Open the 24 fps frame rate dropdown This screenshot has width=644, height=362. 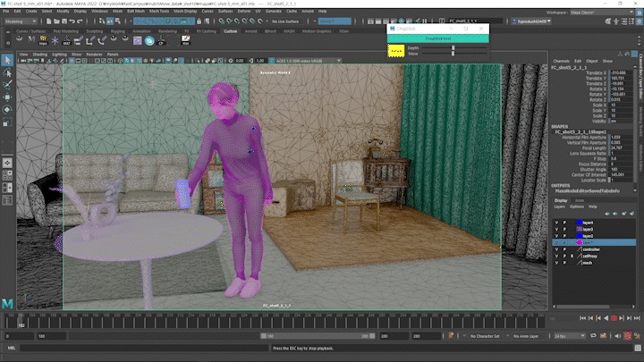coord(569,336)
